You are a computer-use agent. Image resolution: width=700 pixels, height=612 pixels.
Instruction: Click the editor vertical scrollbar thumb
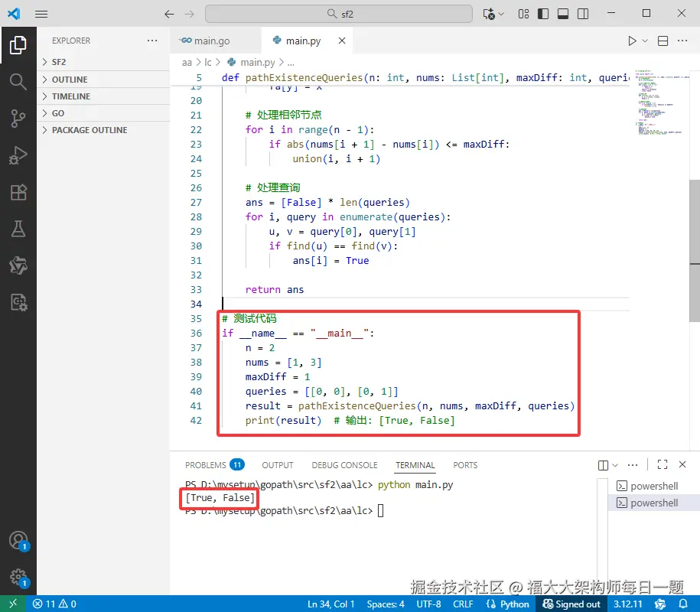tap(695, 250)
